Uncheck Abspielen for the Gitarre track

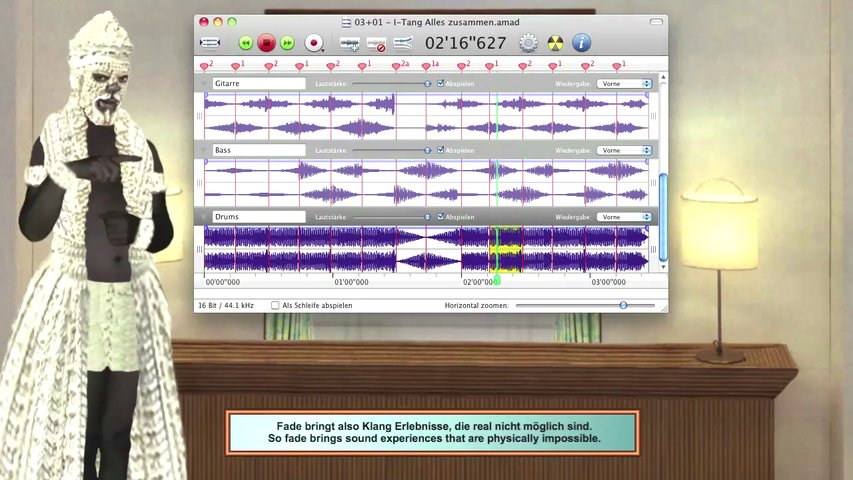tap(441, 84)
